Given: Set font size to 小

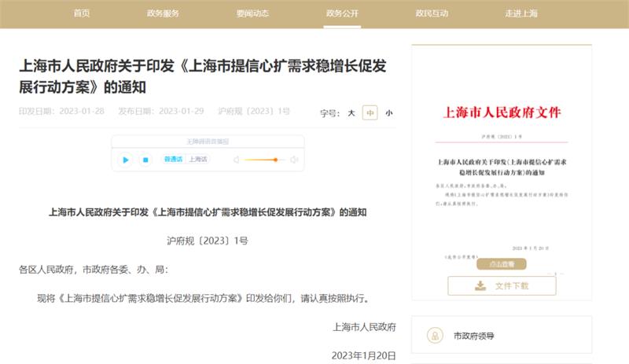Looking at the screenshot, I should 388,113.
